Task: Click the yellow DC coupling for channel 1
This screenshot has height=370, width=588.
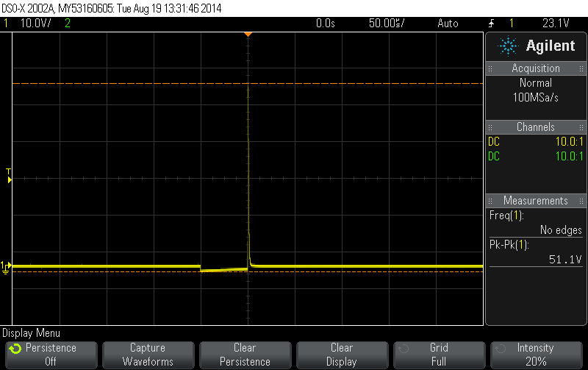Action: click(x=493, y=142)
